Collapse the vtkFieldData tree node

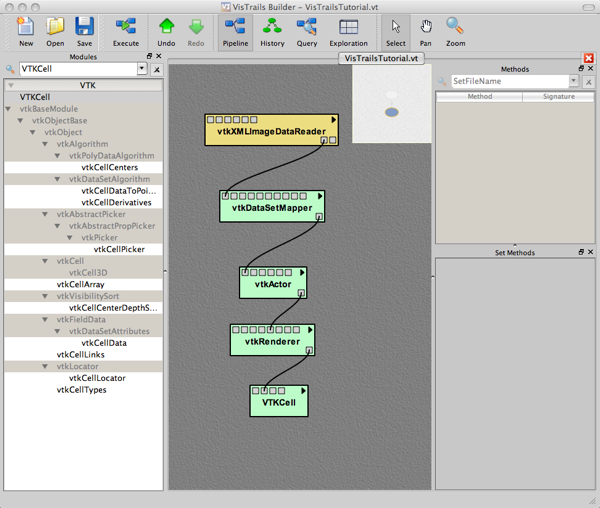coord(45,320)
